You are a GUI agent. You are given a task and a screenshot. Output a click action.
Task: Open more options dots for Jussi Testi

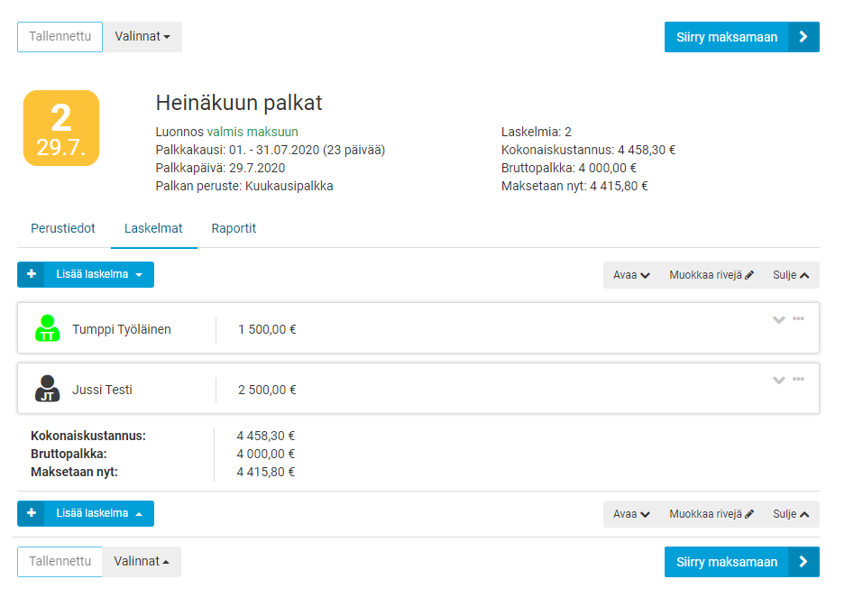pos(798,379)
